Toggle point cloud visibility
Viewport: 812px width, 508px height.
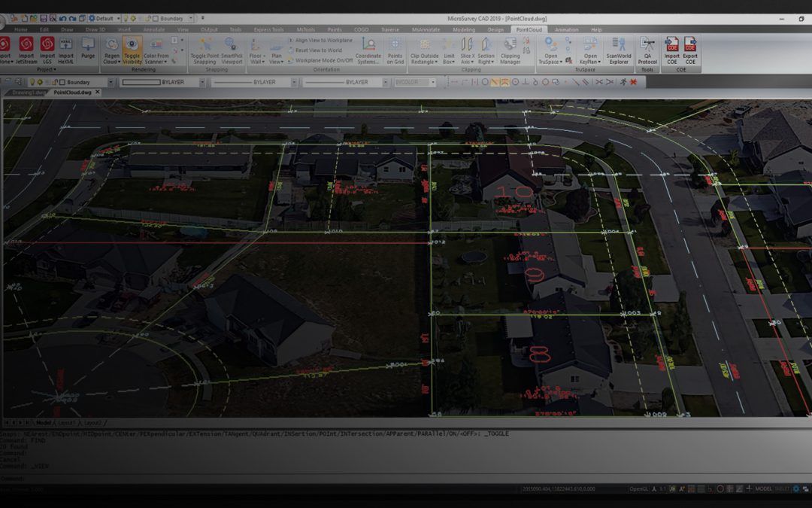point(132,49)
